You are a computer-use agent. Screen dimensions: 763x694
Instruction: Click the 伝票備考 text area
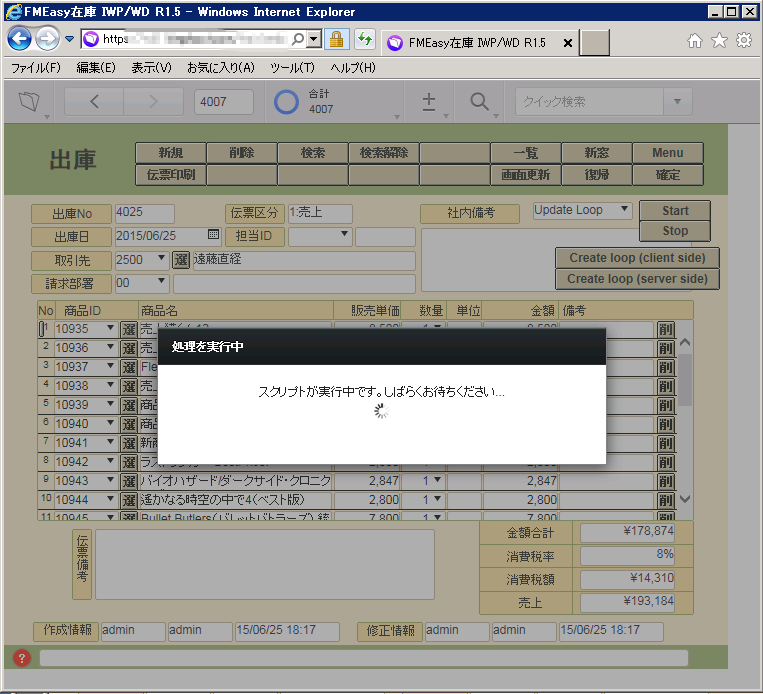265,565
